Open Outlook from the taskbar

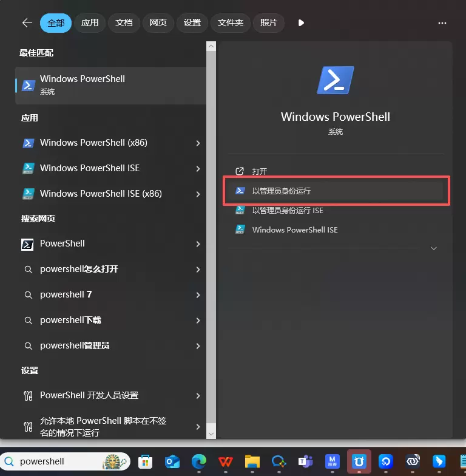pyautogui.click(x=173, y=461)
